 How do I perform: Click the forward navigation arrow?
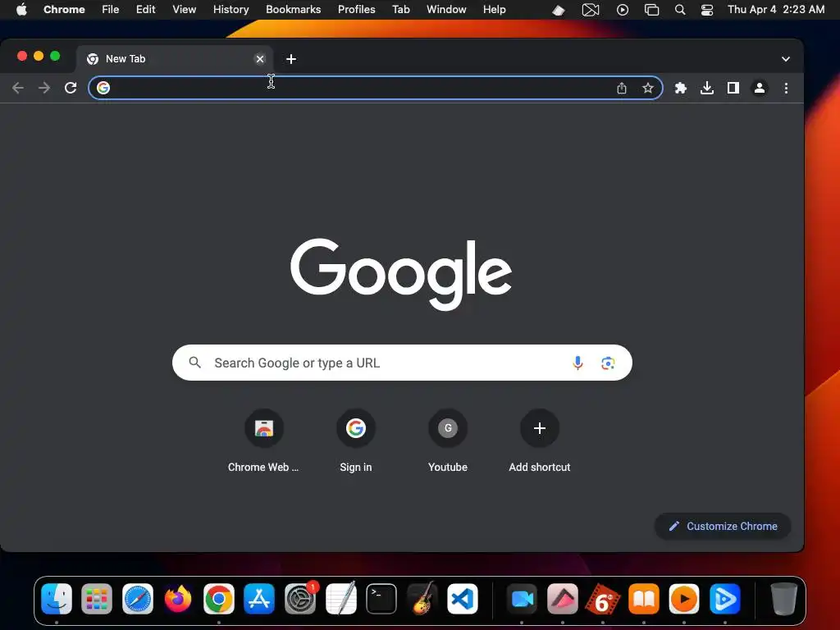(44, 88)
